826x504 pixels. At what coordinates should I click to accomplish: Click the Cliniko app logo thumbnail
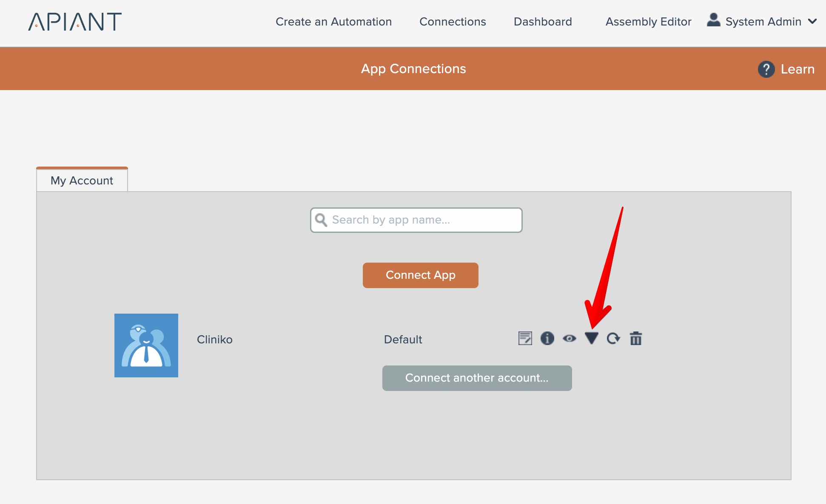click(146, 345)
